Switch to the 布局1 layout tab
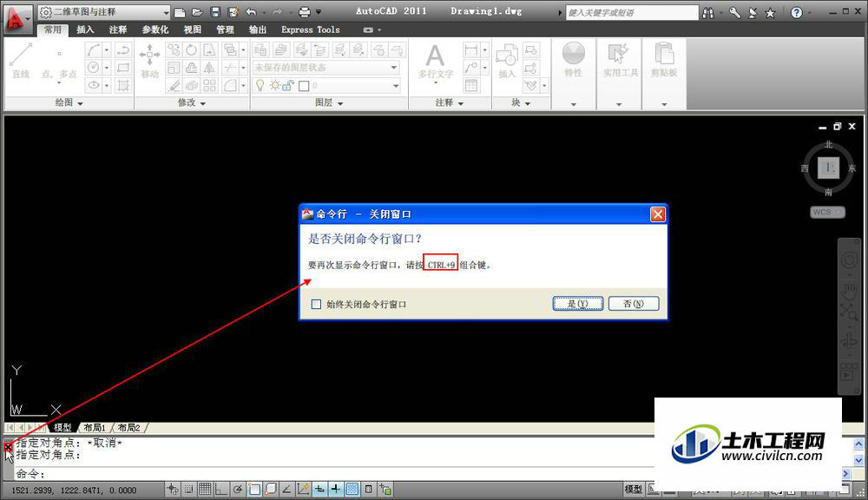The width and height of the screenshot is (868, 500). point(95,427)
